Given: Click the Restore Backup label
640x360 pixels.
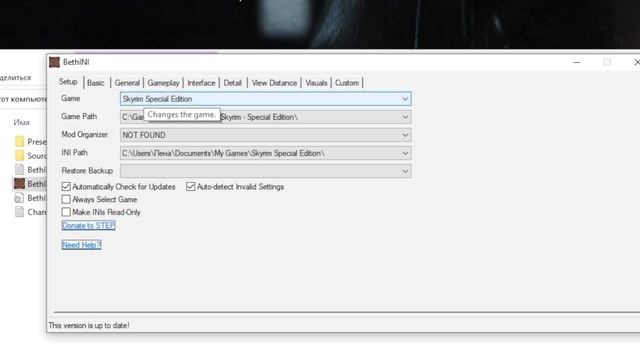Looking at the screenshot, I should tap(87, 171).
